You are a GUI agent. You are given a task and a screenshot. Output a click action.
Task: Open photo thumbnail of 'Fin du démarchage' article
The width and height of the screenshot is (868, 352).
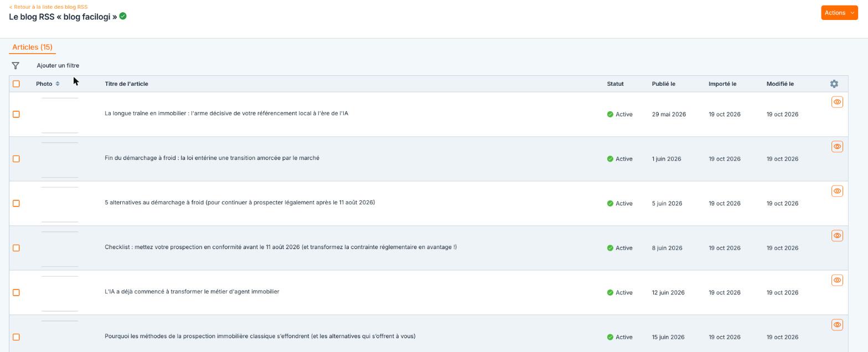[x=60, y=160]
